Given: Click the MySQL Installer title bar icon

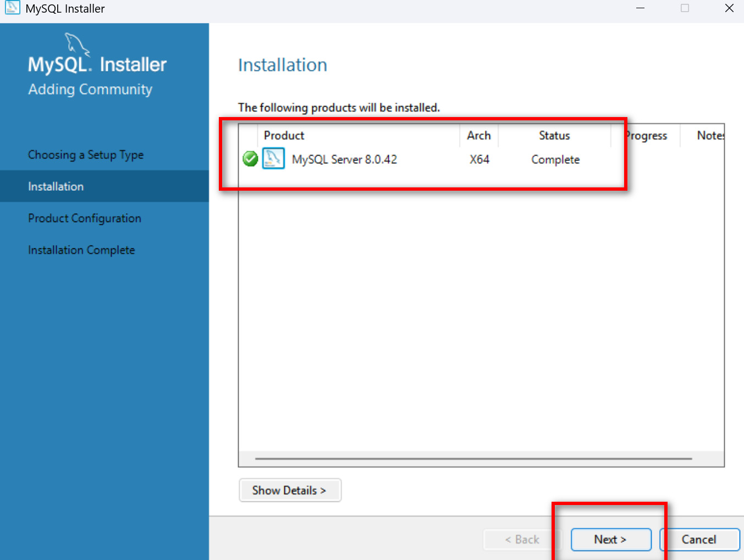Looking at the screenshot, I should tap(12, 8).
